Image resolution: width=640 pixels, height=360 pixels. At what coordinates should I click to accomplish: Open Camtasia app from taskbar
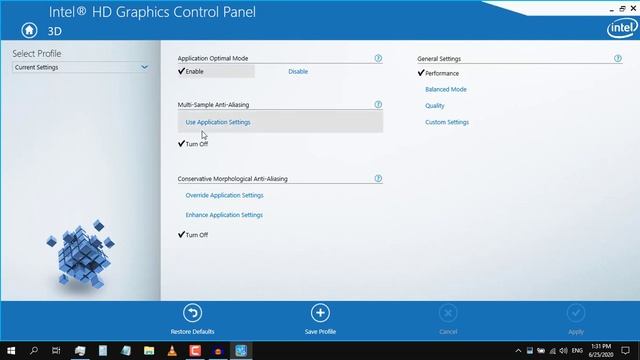pyautogui.click(x=195, y=351)
